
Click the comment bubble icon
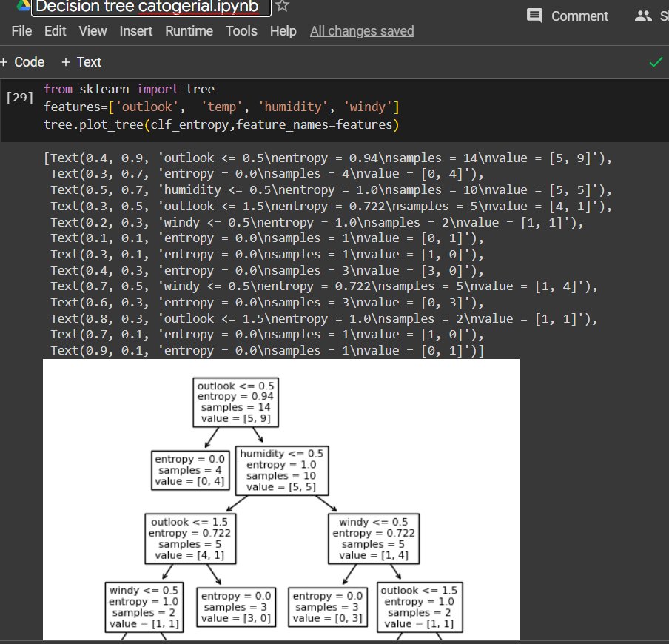click(x=534, y=16)
